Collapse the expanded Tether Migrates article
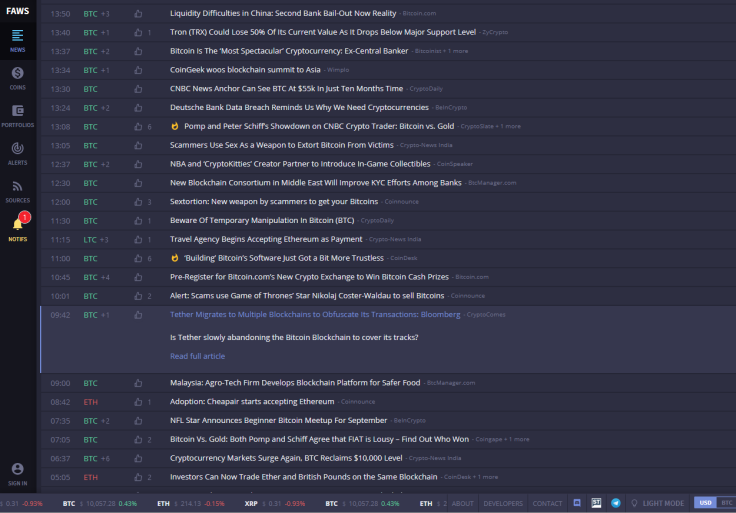The image size is (736, 513). click(x=315, y=314)
